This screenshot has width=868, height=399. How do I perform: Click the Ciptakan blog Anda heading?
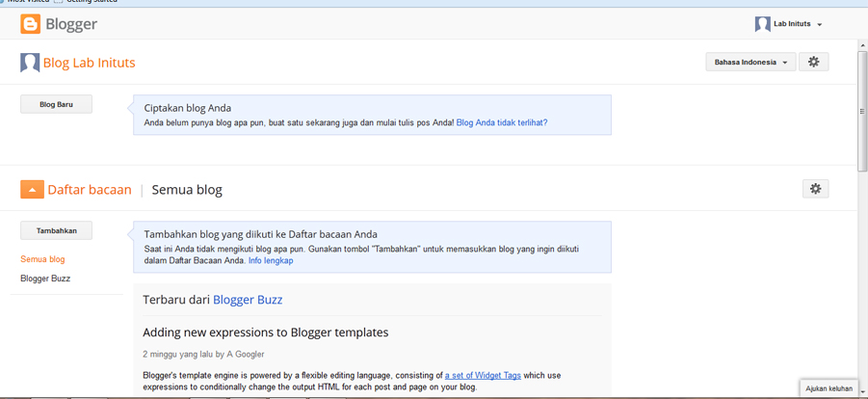[x=188, y=108]
